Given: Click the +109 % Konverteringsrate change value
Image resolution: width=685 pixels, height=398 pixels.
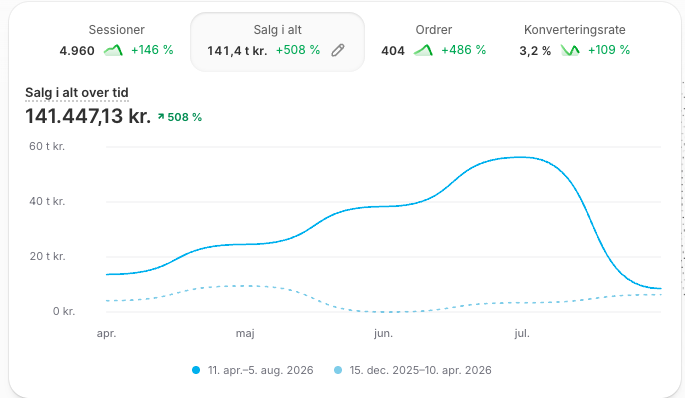Looking at the screenshot, I should point(609,50).
